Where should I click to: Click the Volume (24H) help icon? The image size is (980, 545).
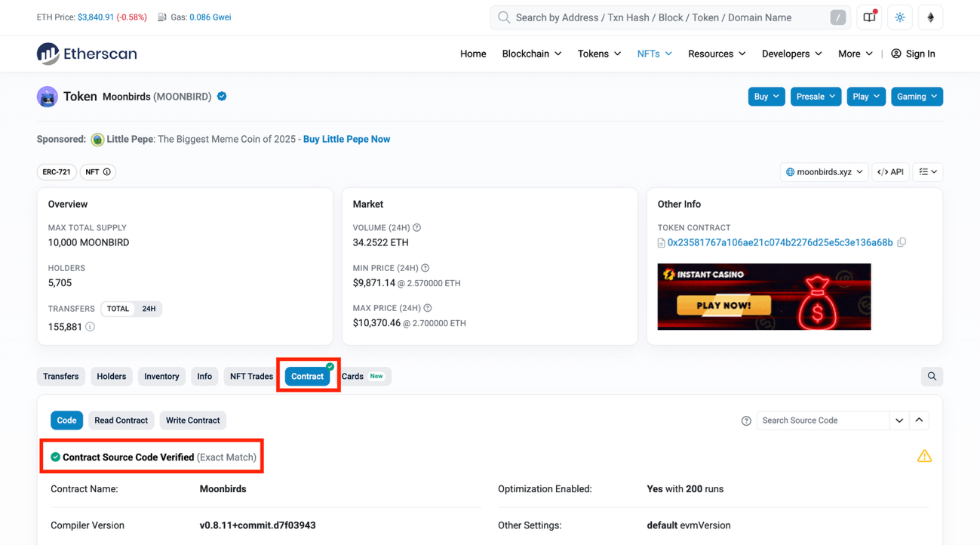tap(416, 228)
